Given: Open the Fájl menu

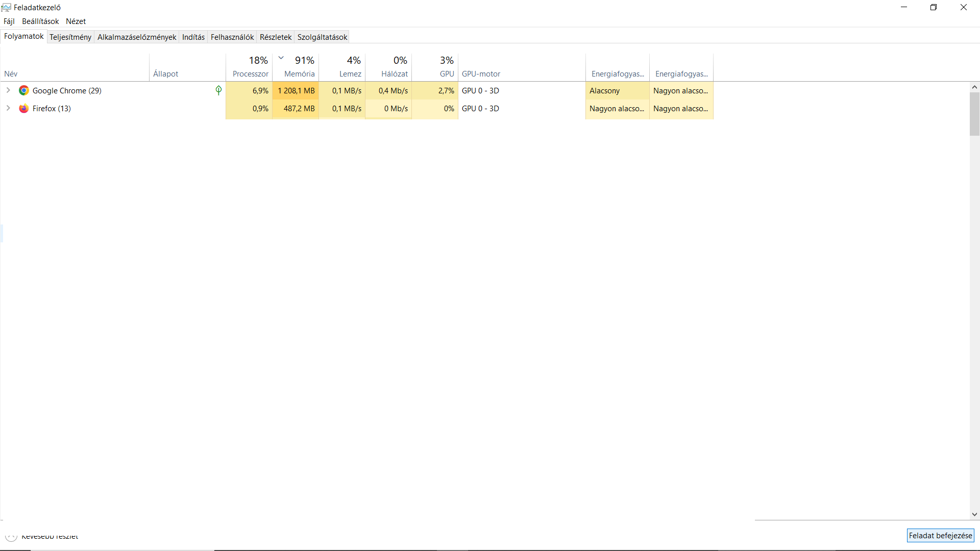Looking at the screenshot, I should click(x=9, y=21).
